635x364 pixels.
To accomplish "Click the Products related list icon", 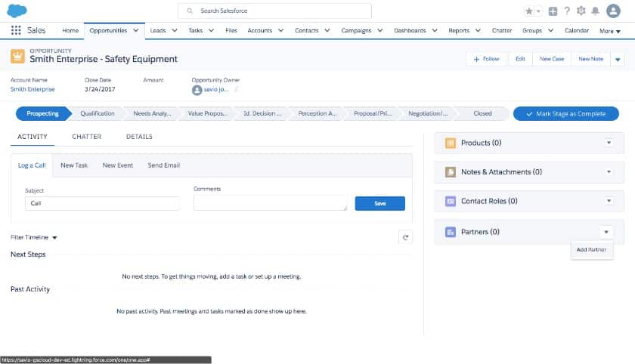I will tap(451, 143).
